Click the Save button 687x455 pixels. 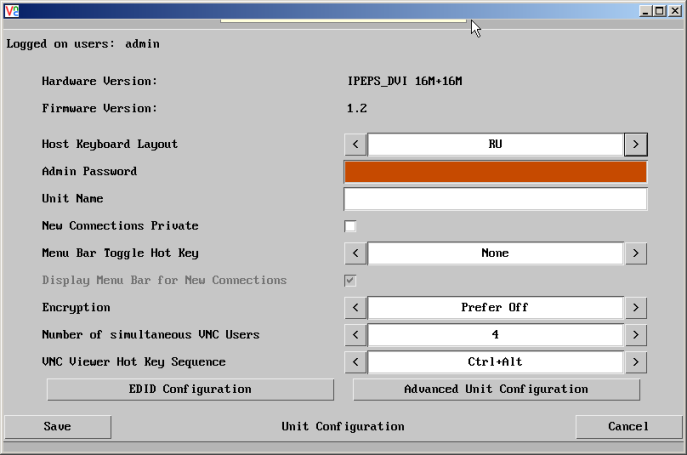tap(57, 427)
